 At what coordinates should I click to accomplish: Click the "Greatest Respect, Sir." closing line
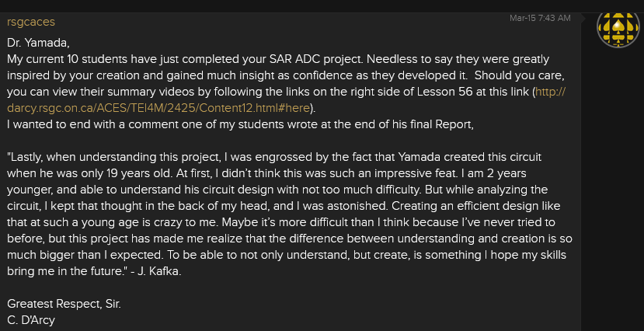pyautogui.click(x=64, y=303)
